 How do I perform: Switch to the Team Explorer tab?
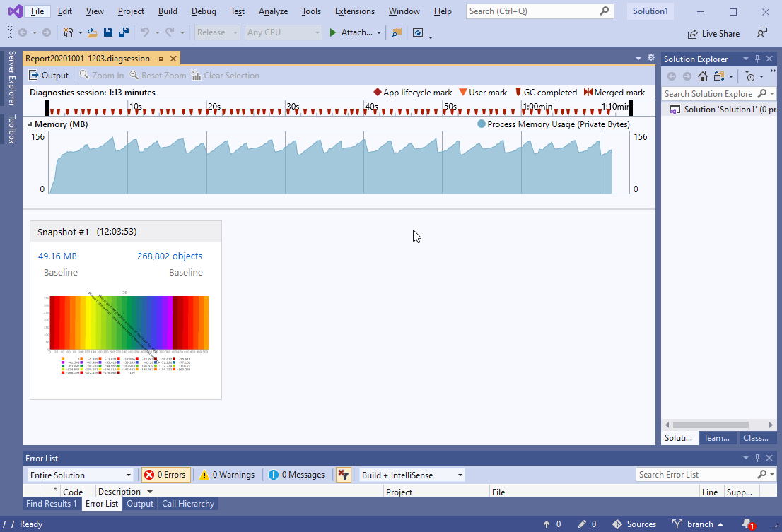(716, 438)
